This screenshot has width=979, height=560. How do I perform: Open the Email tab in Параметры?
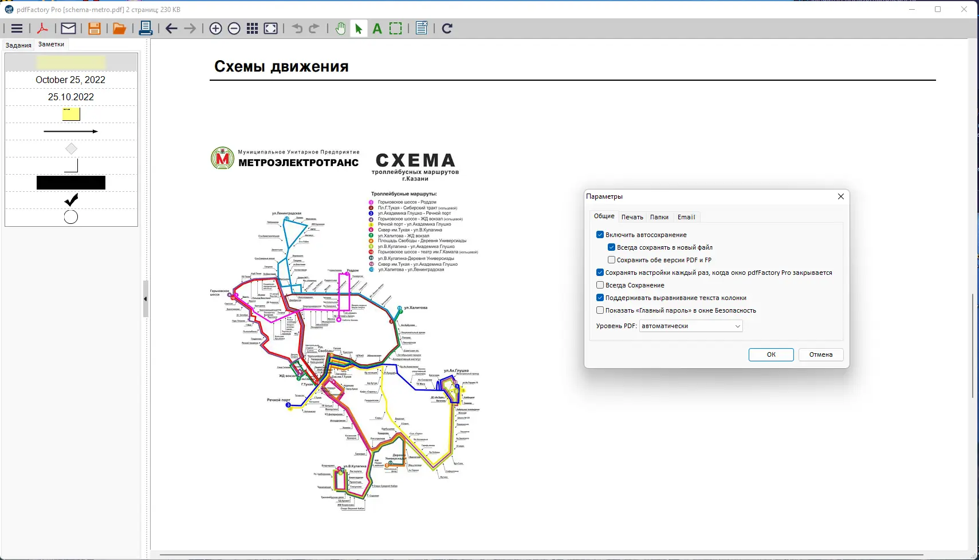[686, 217]
